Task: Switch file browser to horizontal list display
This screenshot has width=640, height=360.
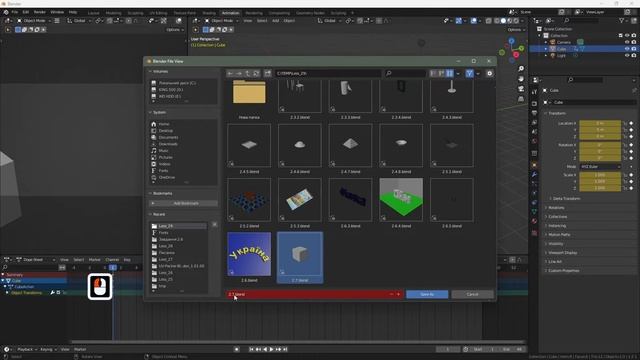Action: point(441,73)
